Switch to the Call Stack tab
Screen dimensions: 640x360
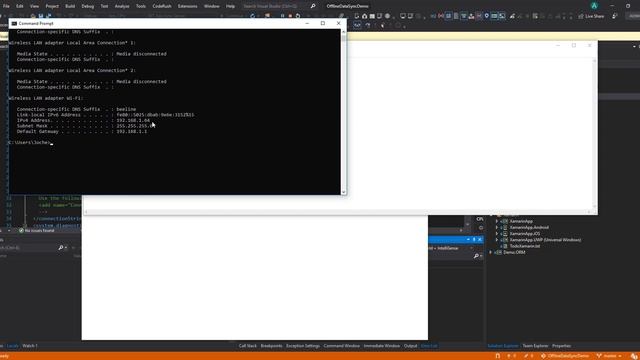(x=248, y=346)
